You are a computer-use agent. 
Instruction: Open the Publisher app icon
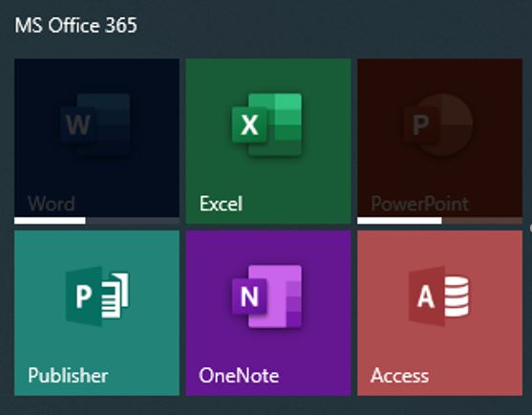[97, 296]
